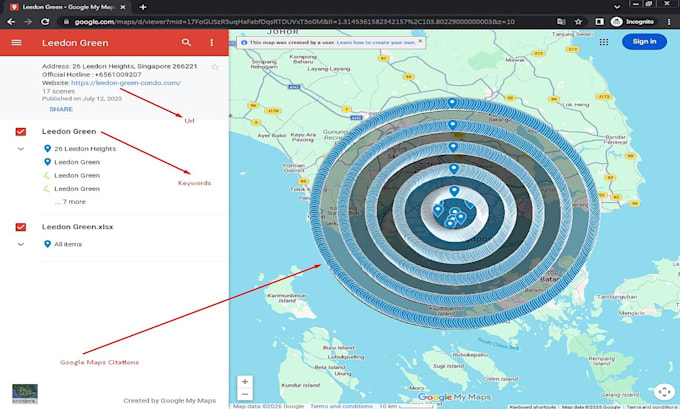Screen dimensions: 680x409
Task: Click the topmost pin on outer ring
Action: coord(452,103)
